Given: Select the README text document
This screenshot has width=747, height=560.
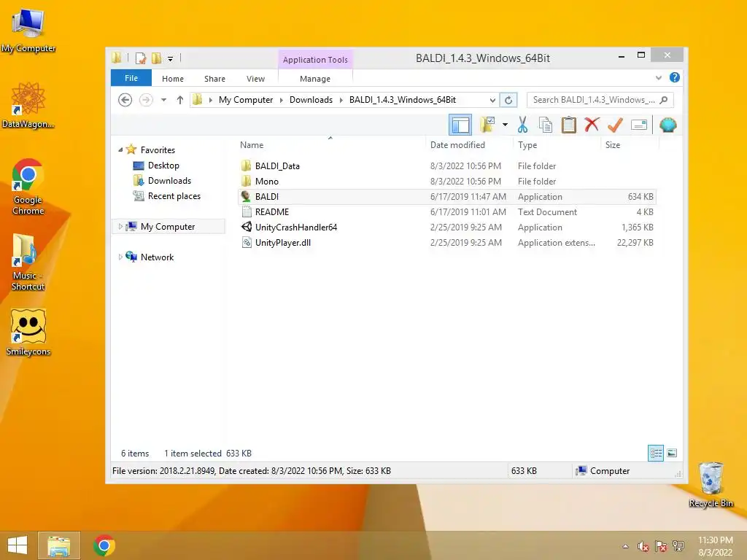Looking at the screenshot, I should tap(447, 212).
